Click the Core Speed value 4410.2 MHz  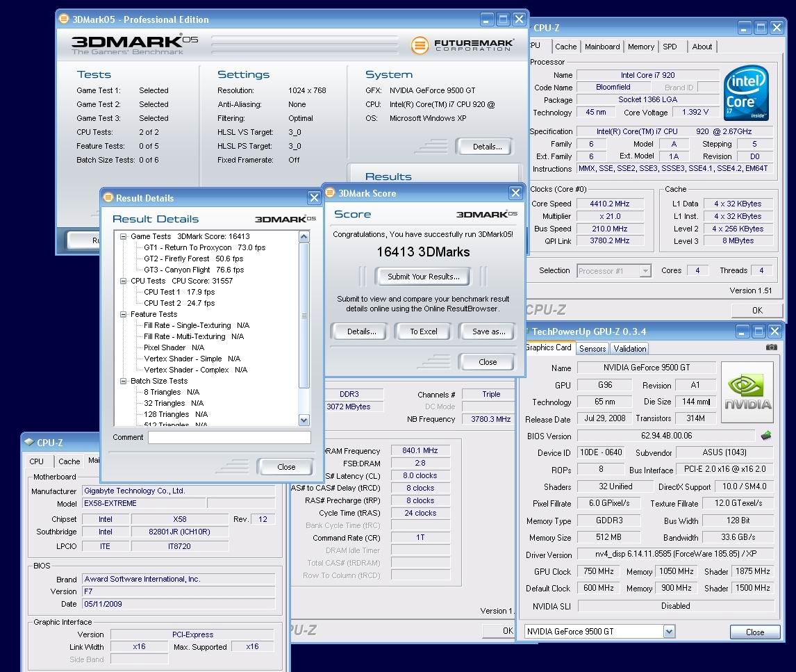pos(609,204)
